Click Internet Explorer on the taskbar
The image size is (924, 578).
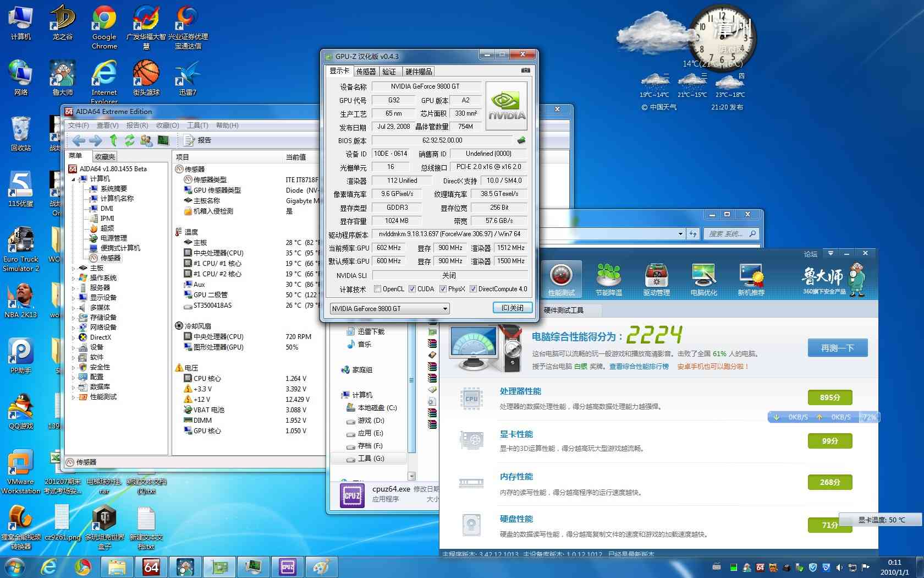point(49,567)
